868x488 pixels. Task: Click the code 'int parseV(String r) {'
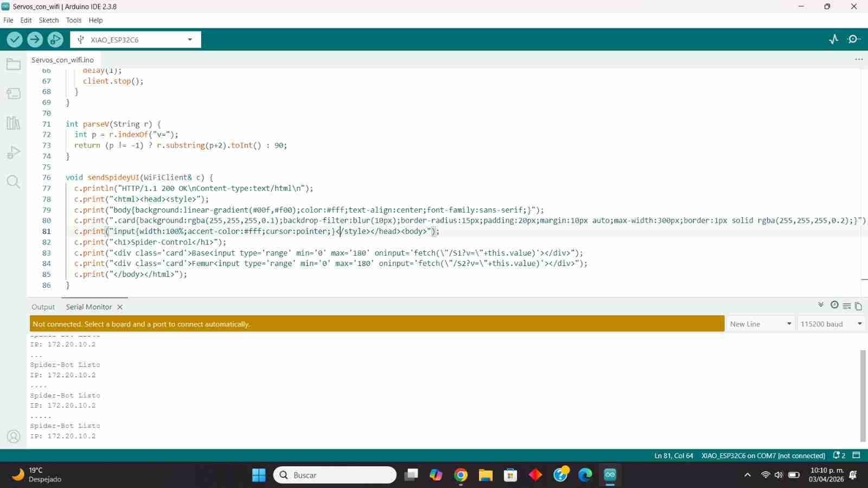coord(113,124)
